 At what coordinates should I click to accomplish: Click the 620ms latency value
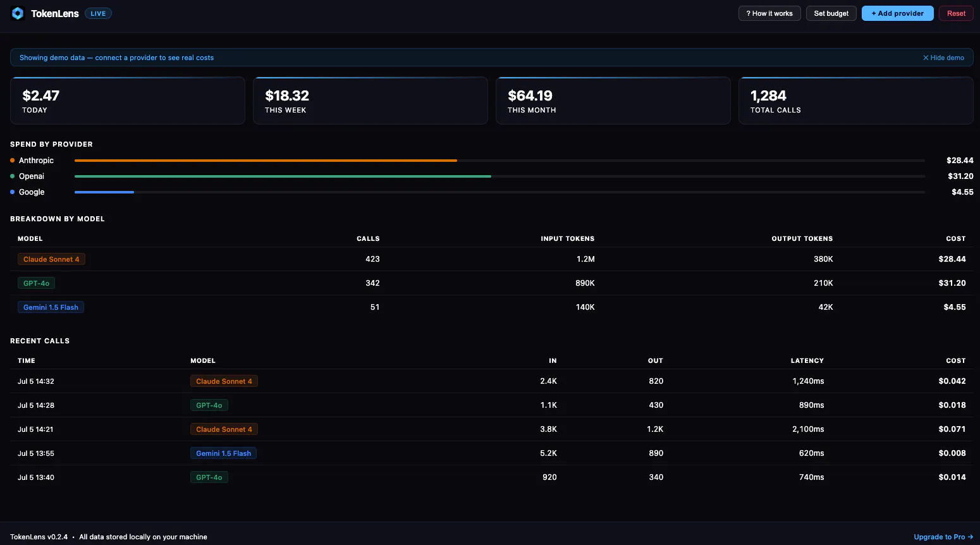811,453
